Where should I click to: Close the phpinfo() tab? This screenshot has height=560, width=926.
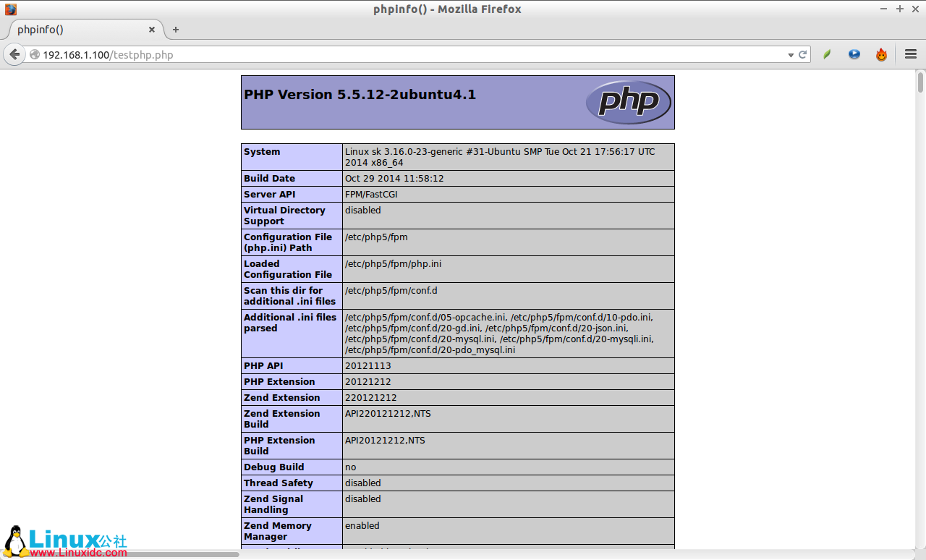coord(152,30)
